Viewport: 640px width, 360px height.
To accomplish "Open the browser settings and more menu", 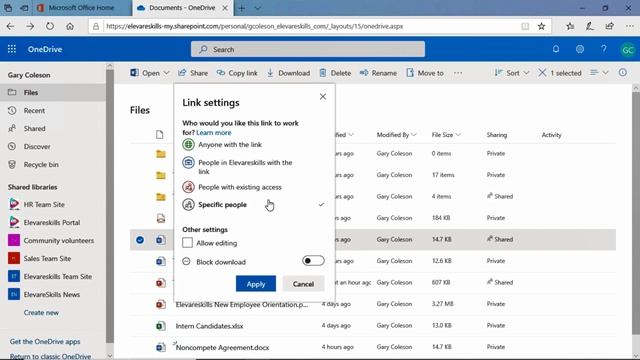I will 630,26.
